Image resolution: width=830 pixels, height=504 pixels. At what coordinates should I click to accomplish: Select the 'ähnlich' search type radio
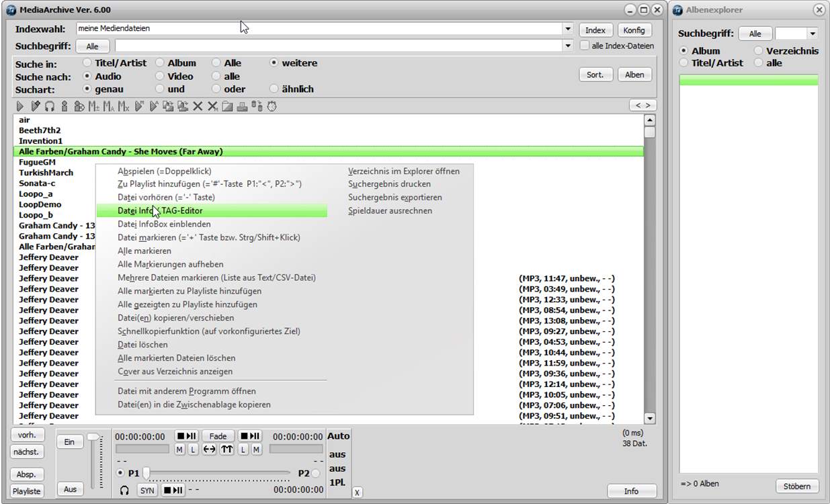point(274,89)
